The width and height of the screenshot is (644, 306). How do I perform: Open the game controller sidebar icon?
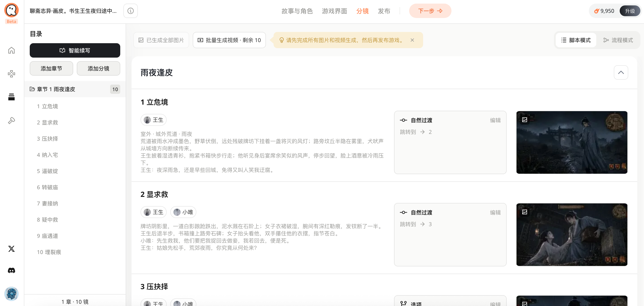tap(11, 74)
